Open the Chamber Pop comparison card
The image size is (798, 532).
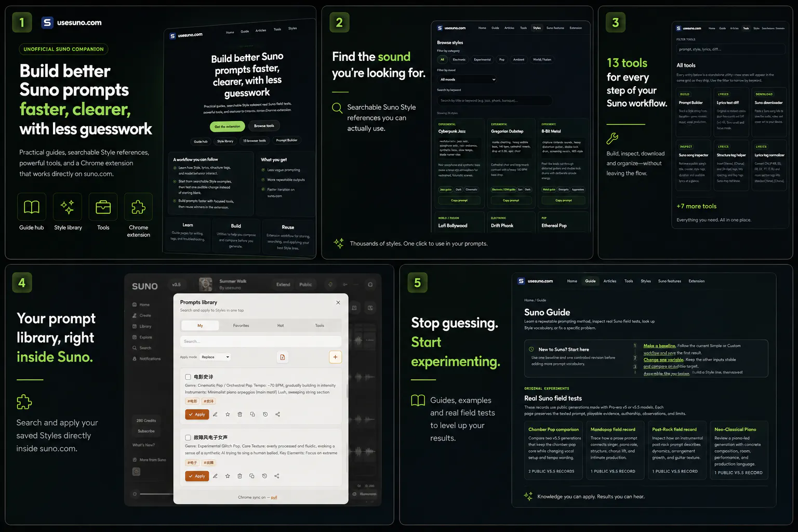tap(553, 450)
